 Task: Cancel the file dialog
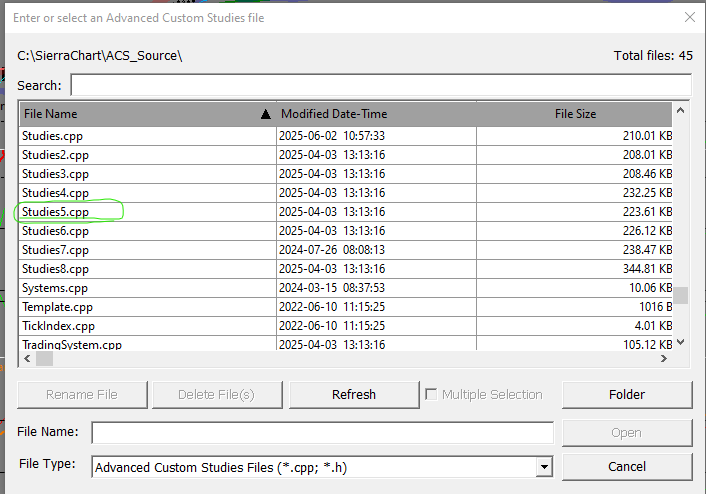pos(627,467)
